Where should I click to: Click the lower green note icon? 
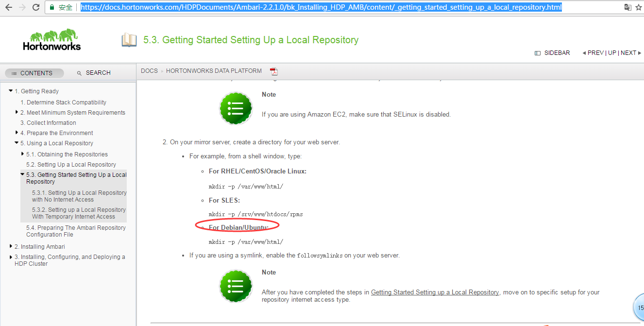236,286
